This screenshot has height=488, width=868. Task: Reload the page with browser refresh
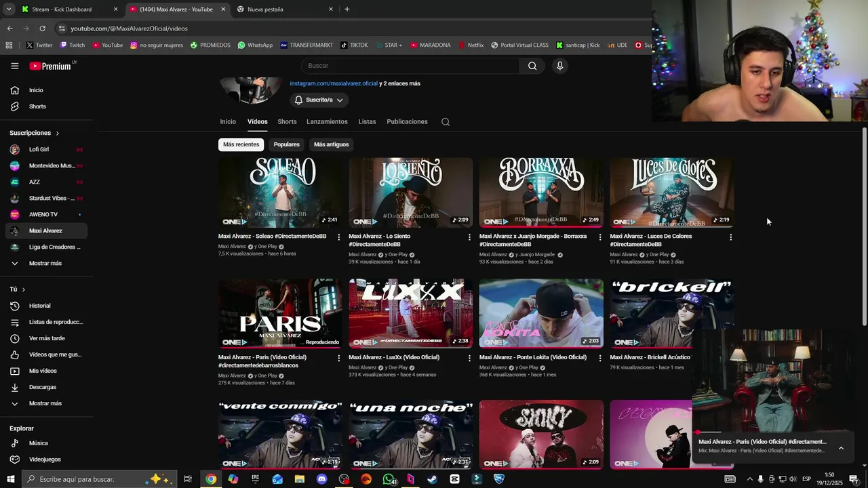42,28
